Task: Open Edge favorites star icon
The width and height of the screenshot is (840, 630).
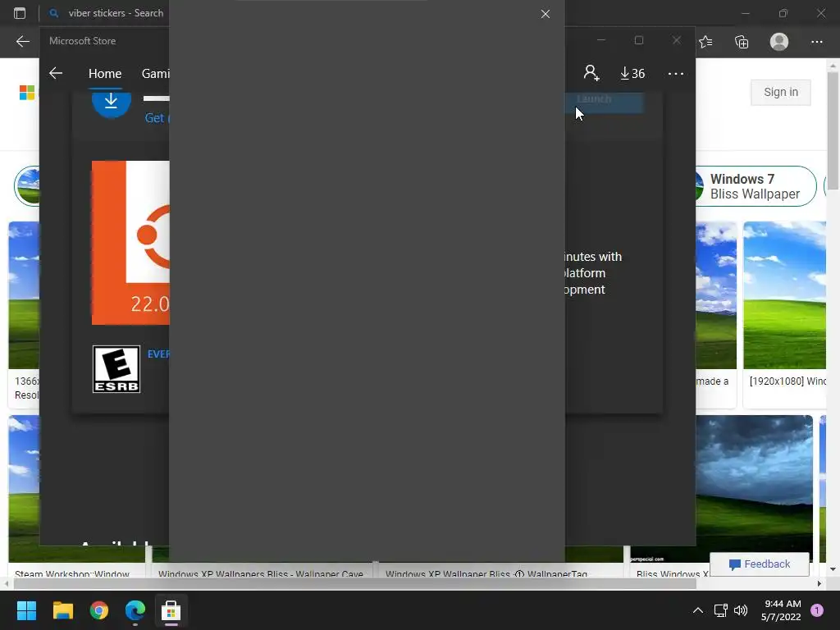Action: point(705,42)
